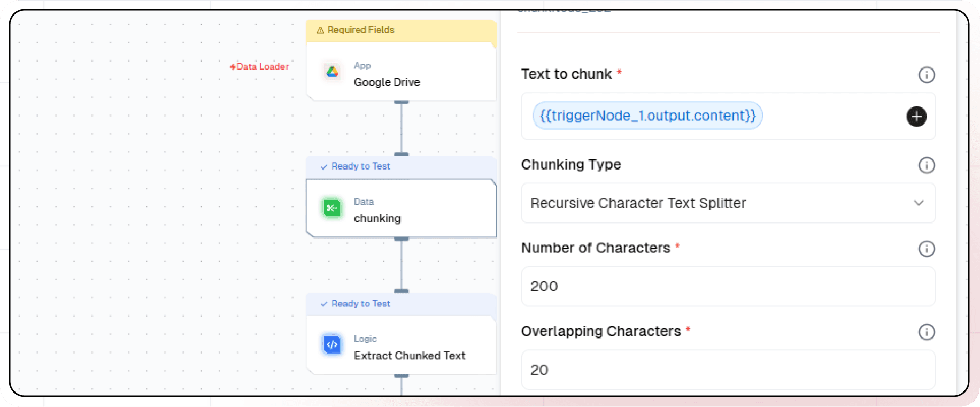Viewport: 980px width, 407px height.
Task: Click the Data Loader label
Action: pyautogui.click(x=259, y=66)
